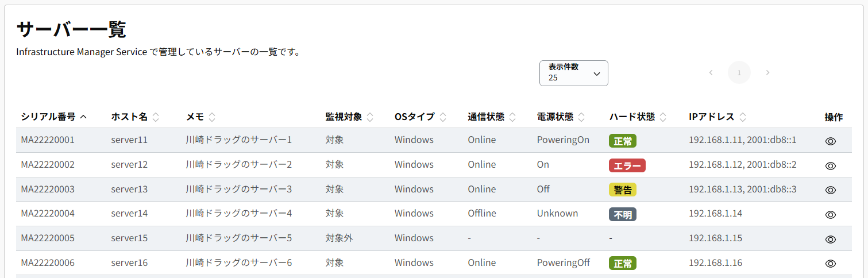Open server13 details with the eye icon
The width and height of the screenshot is (868, 278).
pyautogui.click(x=830, y=190)
